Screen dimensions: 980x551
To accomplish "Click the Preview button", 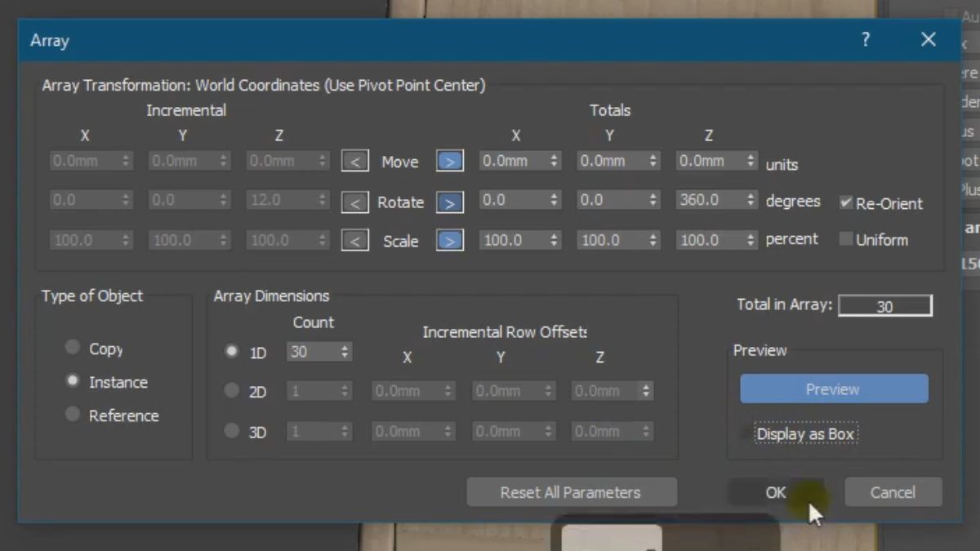I will 833,389.
